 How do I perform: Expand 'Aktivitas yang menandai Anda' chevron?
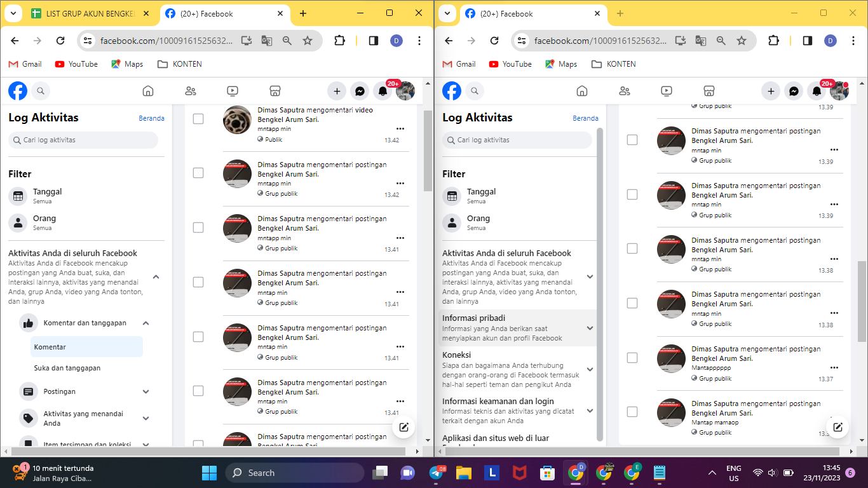(146, 418)
